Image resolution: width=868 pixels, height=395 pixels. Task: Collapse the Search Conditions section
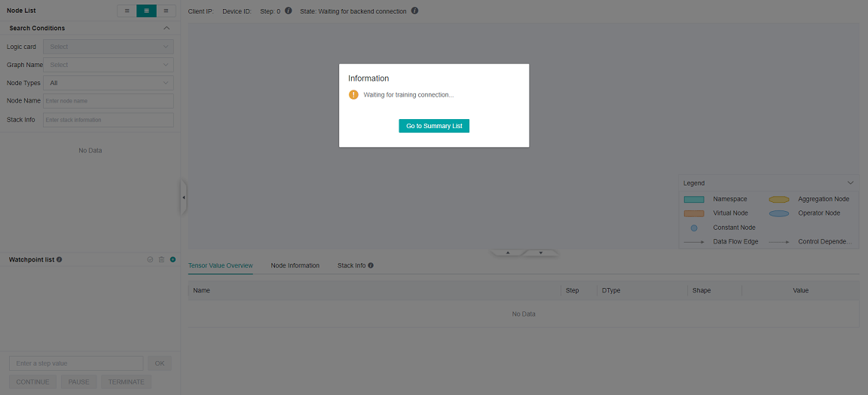167,28
